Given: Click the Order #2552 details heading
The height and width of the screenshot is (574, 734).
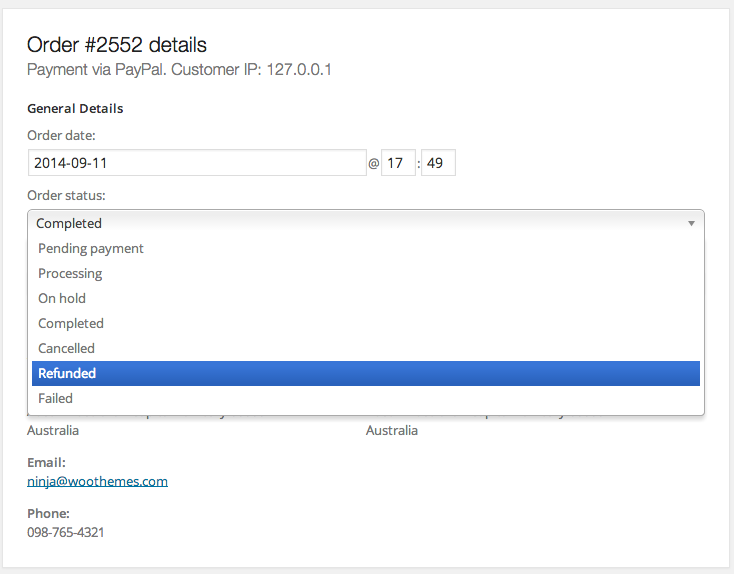Looking at the screenshot, I should 117,45.
